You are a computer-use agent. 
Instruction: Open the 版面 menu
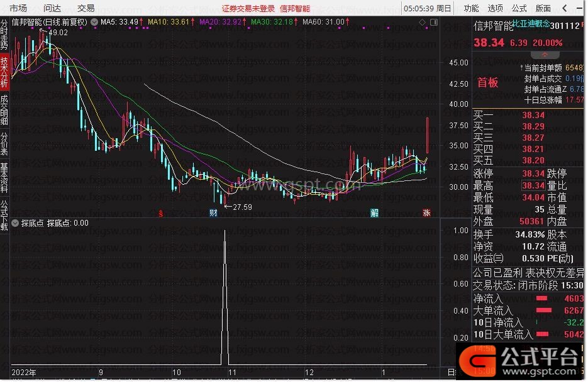543,8
